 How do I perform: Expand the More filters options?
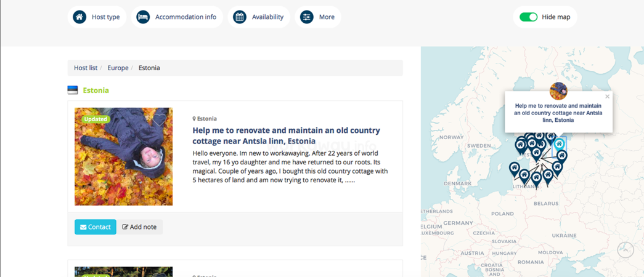(x=318, y=17)
